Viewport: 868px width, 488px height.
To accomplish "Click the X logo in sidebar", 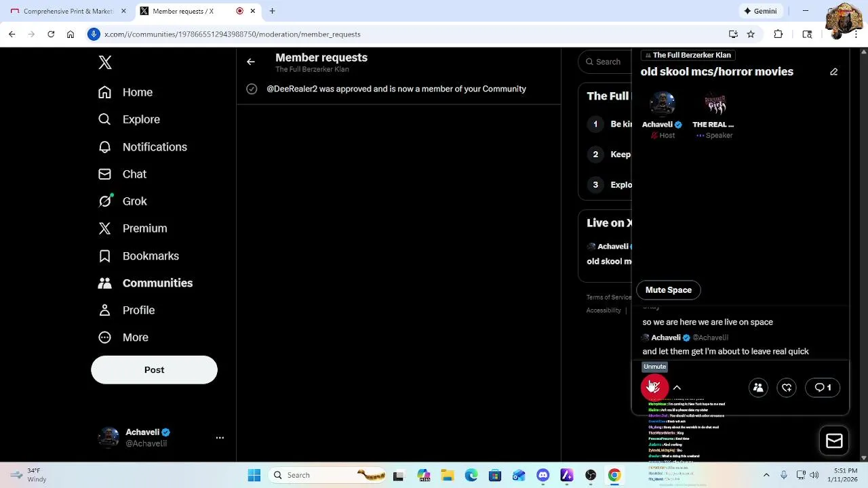I will point(105,62).
